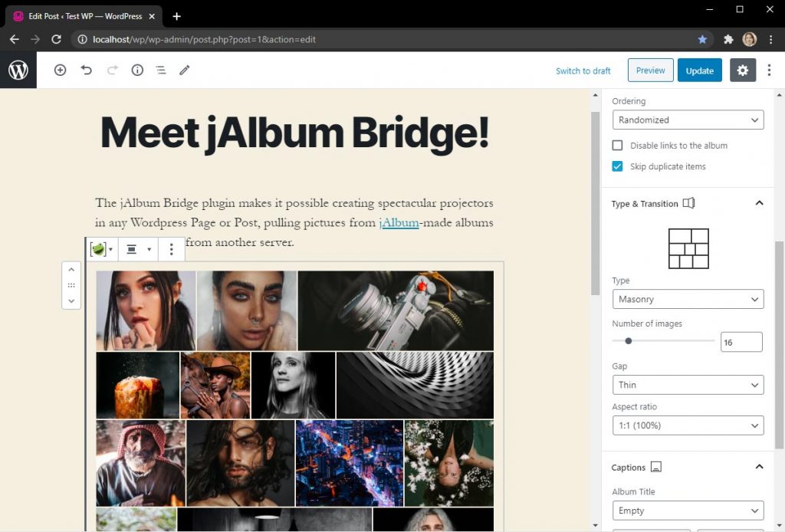Open Chrome profile avatar

750,40
